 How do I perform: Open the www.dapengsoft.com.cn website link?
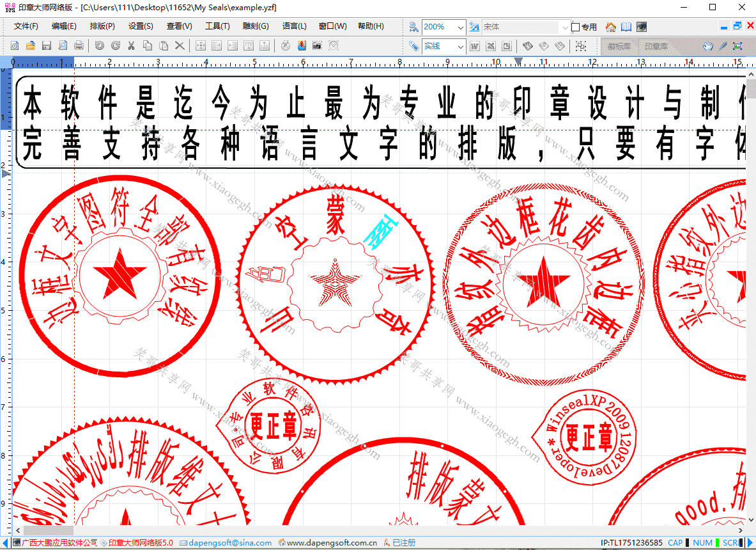click(332, 543)
